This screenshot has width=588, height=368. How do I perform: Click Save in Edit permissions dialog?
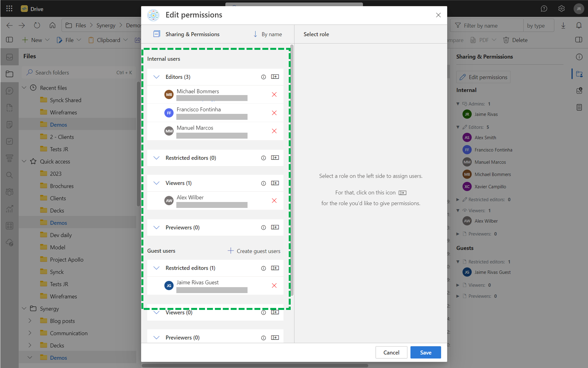426,352
